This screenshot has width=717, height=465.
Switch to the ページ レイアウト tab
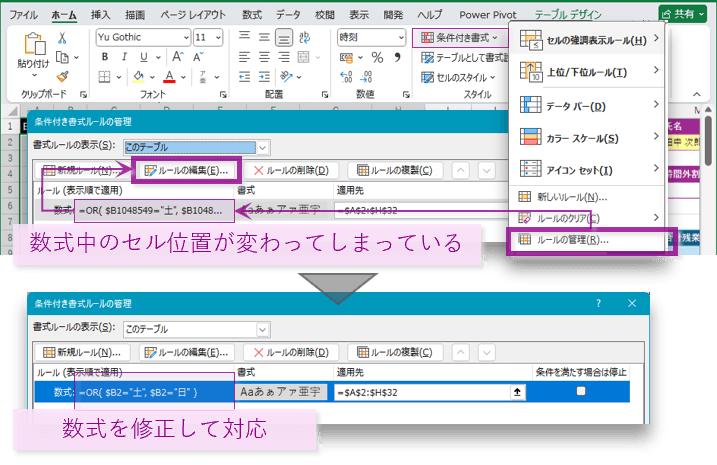click(193, 15)
